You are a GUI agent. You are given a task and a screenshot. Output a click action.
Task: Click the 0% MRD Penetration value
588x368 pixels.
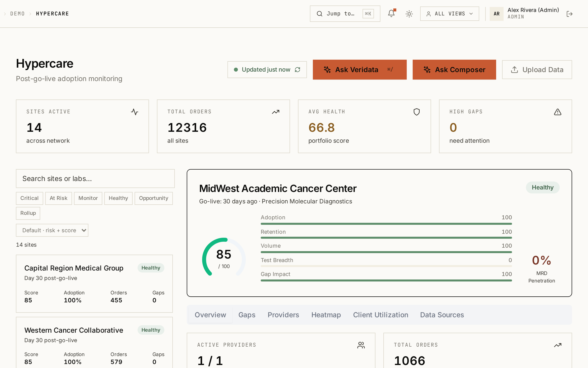point(542,260)
